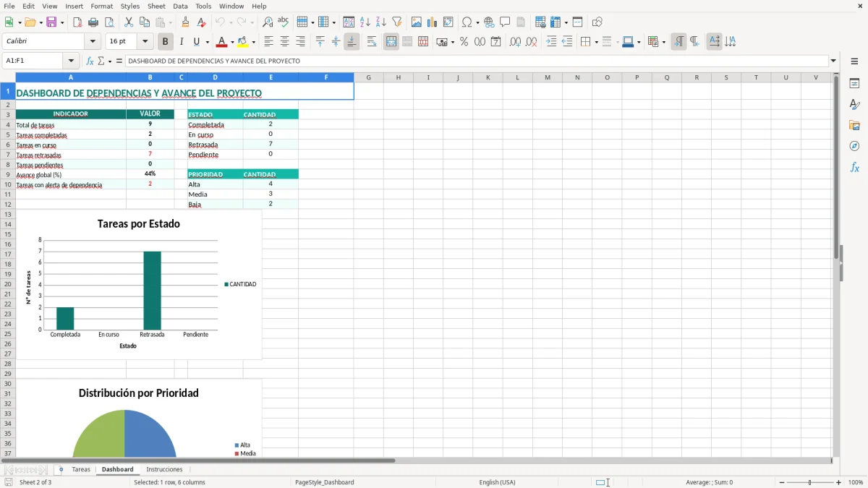The image size is (868, 488).
Task: Click the Sort Ascending icon
Action: [365, 22]
